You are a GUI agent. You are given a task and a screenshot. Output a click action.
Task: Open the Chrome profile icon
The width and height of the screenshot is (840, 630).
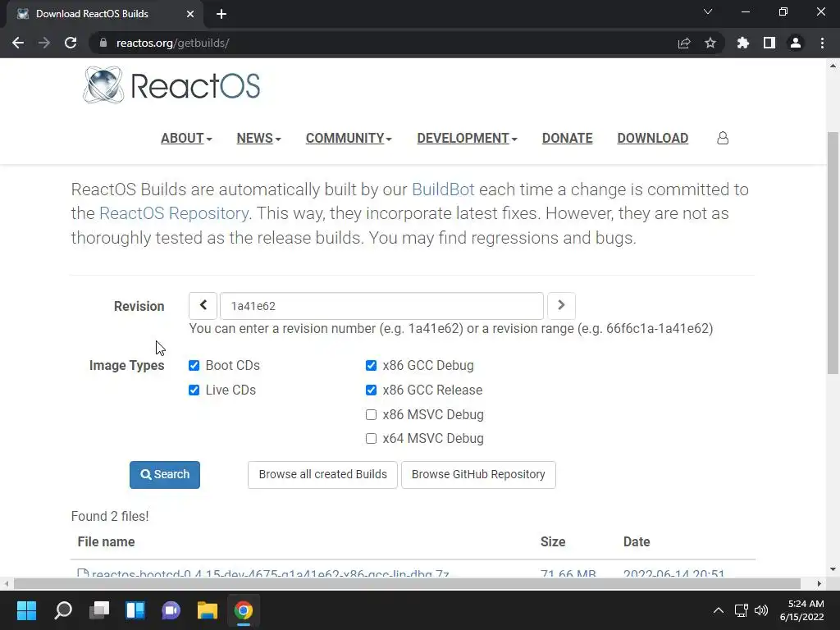[796, 43]
